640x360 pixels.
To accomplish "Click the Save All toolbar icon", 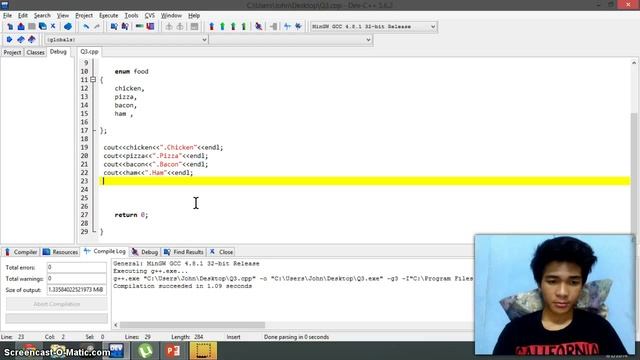I will (42, 27).
